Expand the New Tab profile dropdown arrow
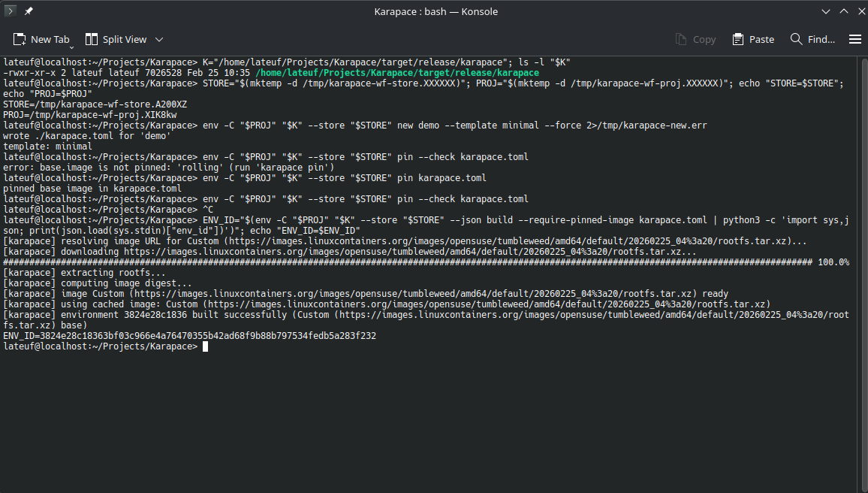Image resolution: width=868 pixels, height=493 pixels. [x=72, y=47]
